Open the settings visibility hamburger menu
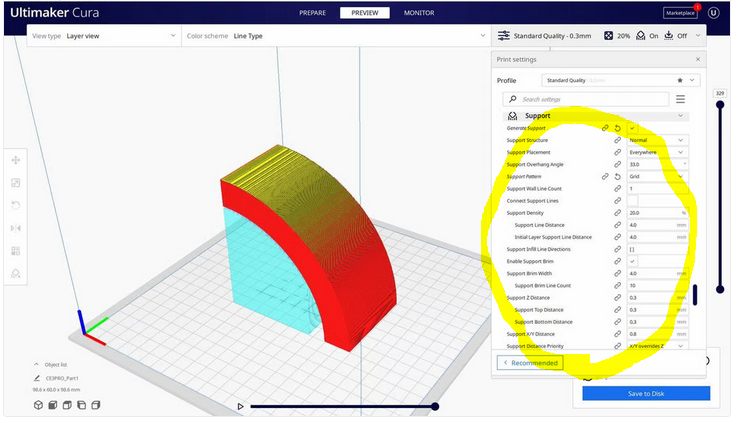 point(680,99)
